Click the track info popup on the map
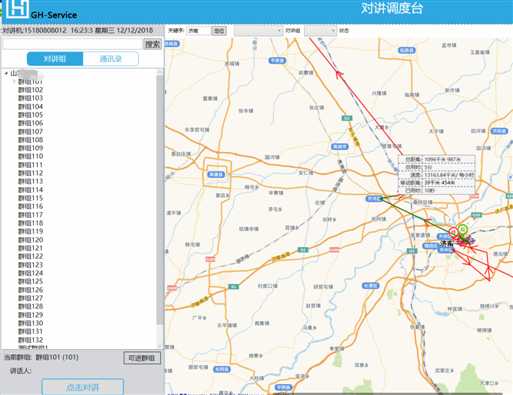This screenshot has width=513, height=395. pyautogui.click(x=437, y=174)
